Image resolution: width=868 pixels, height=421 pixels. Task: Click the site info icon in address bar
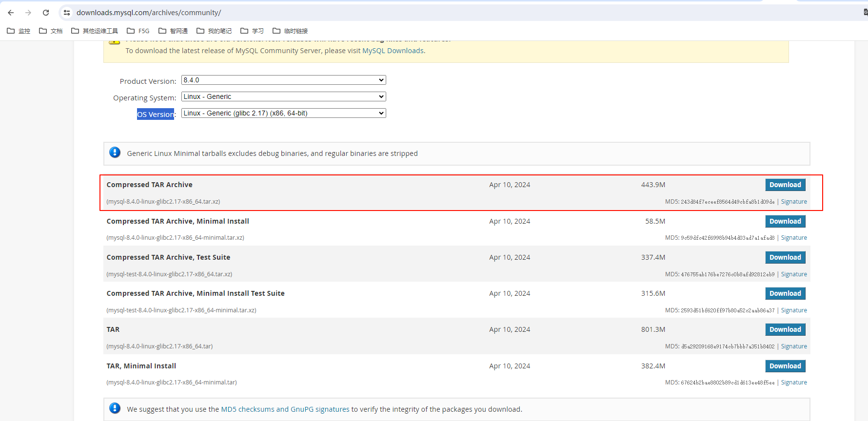[67, 13]
